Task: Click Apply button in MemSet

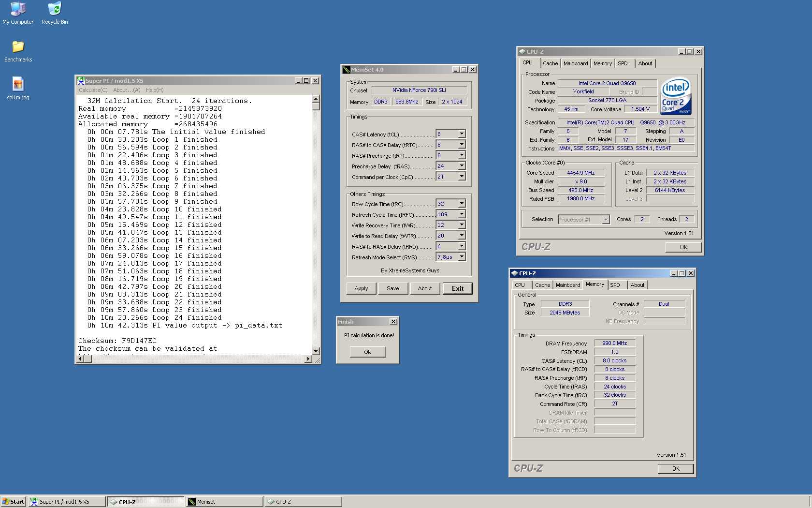Action: 361,288
